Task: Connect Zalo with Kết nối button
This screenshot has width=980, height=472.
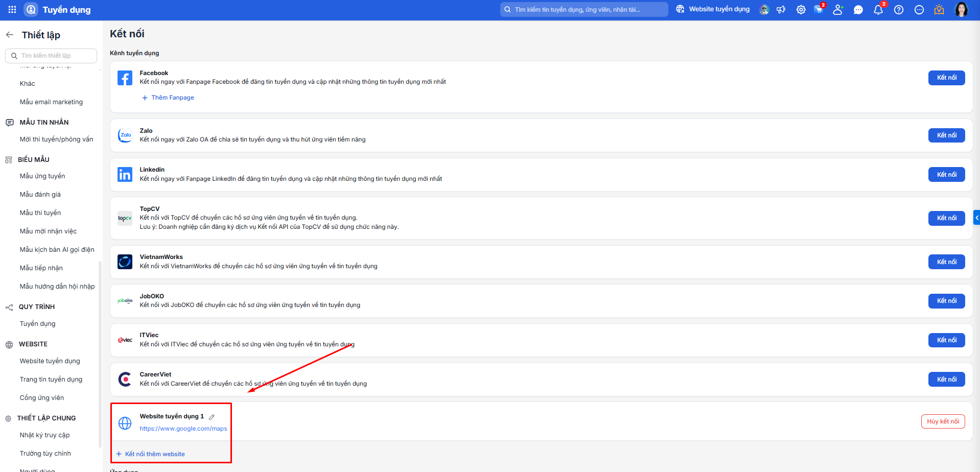Action: [946, 135]
